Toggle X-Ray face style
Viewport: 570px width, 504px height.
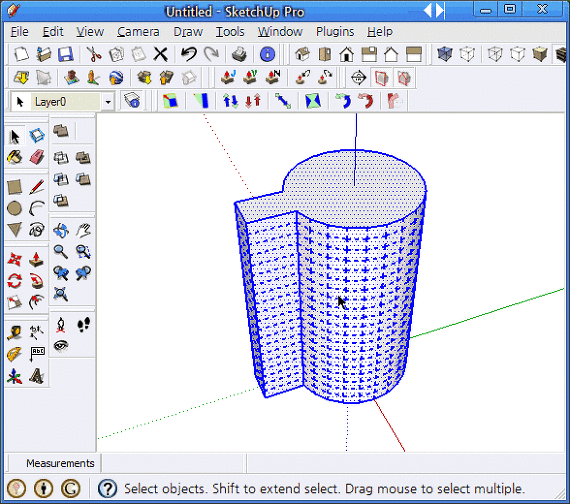point(444,55)
